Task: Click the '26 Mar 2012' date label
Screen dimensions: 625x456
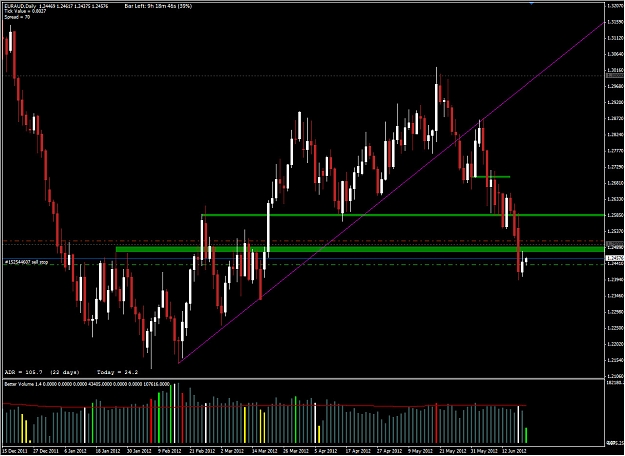Action: tap(295, 450)
